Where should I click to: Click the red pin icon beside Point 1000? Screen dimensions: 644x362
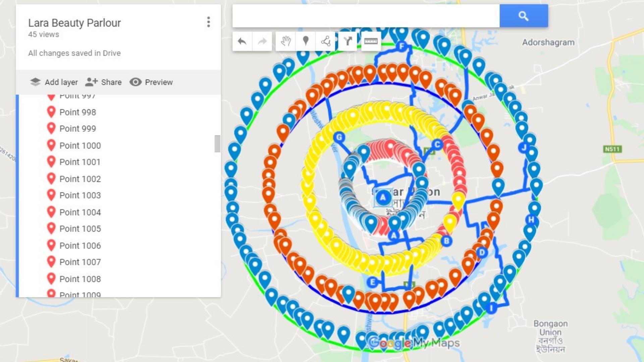point(51,145)
